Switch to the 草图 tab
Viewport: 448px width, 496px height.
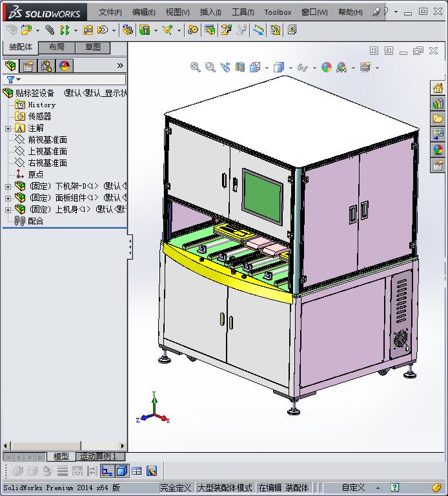coord(93,47)
